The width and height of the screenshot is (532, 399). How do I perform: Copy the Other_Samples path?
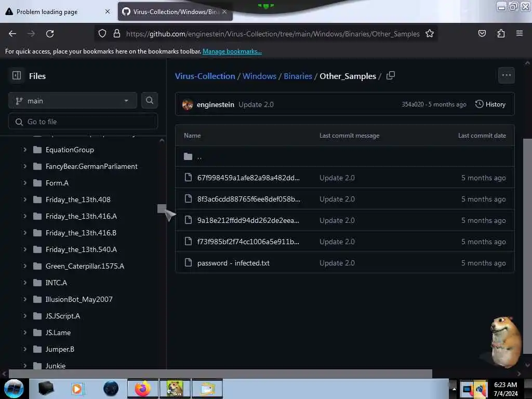pos(391,76)
